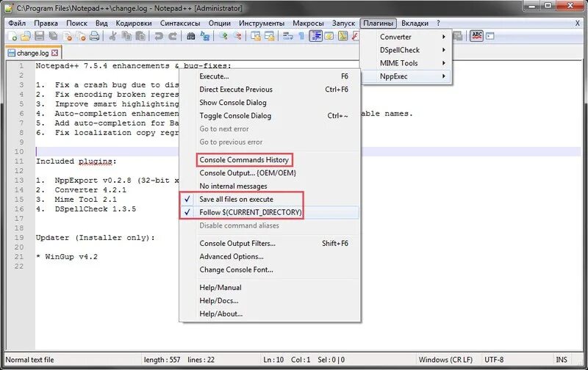Open Console Output... {OEM/OEM} entry

coord(269,173)
